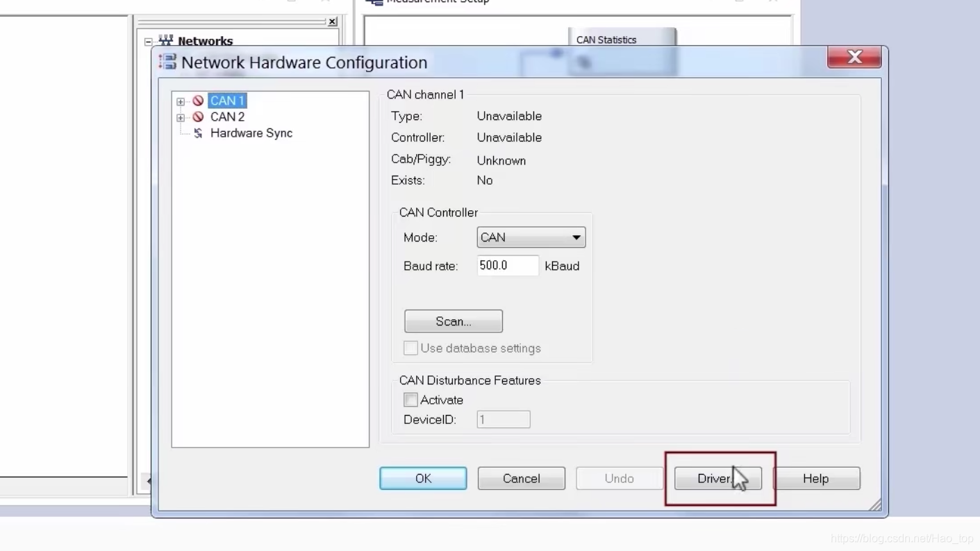Open the CAN Controller Mode dropdown
This screenshot has height=551, width=980.
pyautogui.click(x=531, y=237)
